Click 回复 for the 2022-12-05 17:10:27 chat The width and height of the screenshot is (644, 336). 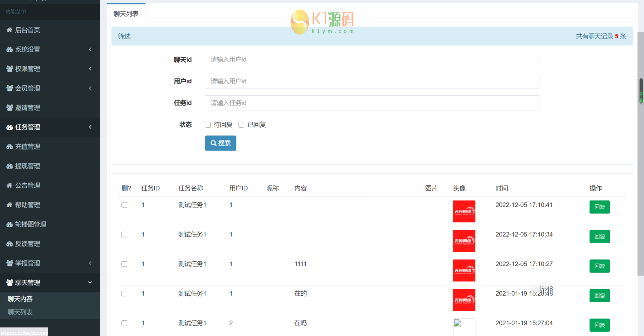[x=599, y=266]
